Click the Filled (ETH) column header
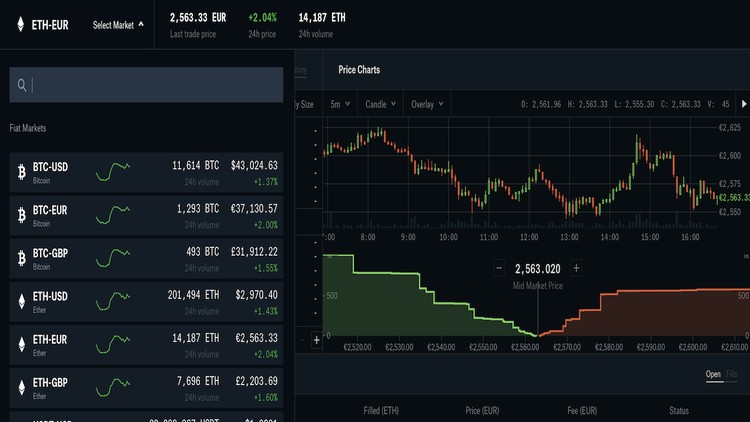Image resolution: width=750 pixels, height=422 pixels. pos(381,411)
